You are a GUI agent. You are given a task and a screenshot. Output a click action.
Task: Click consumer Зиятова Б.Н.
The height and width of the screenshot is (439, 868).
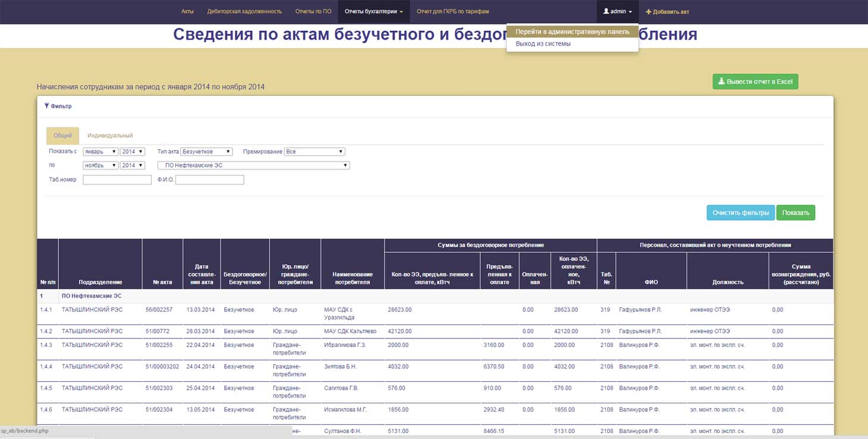[341, 366]
